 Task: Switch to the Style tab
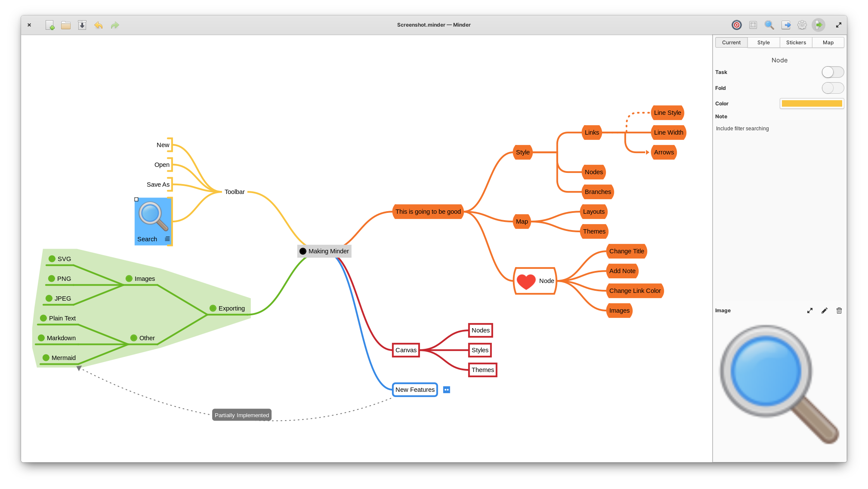pos(764,42)
